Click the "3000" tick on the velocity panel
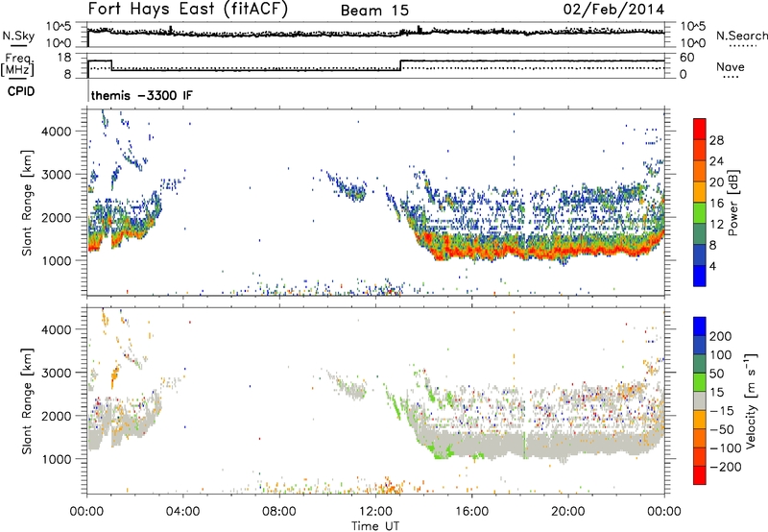Image resolution: width=768 pixels, height=532 pixels. 56,373
